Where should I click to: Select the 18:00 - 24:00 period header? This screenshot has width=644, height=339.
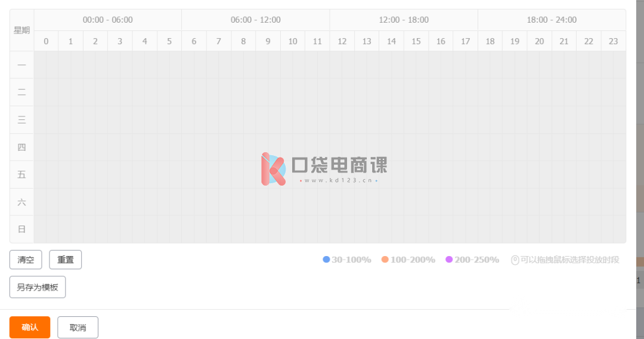tap(552, 20)
